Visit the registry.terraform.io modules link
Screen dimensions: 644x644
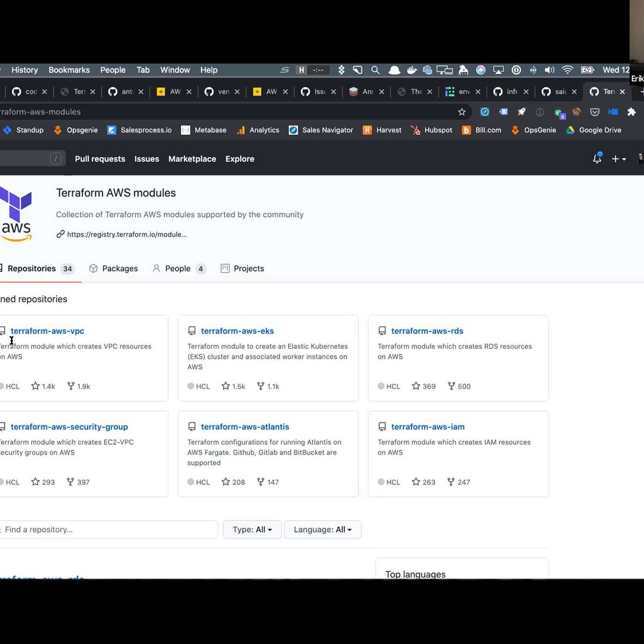(x=126, y=234)
